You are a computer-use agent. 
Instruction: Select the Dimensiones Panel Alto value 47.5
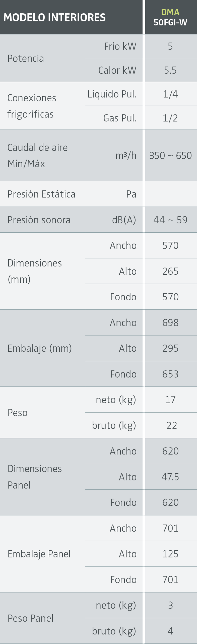pos(170,477)
